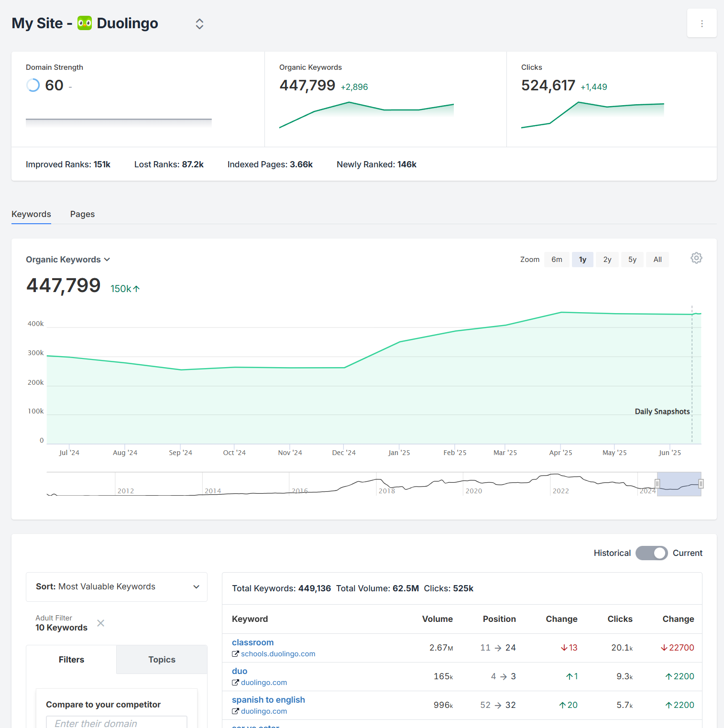Click the spanish to english keyword link
Screen dimensions: 724x728
(268, 699)
